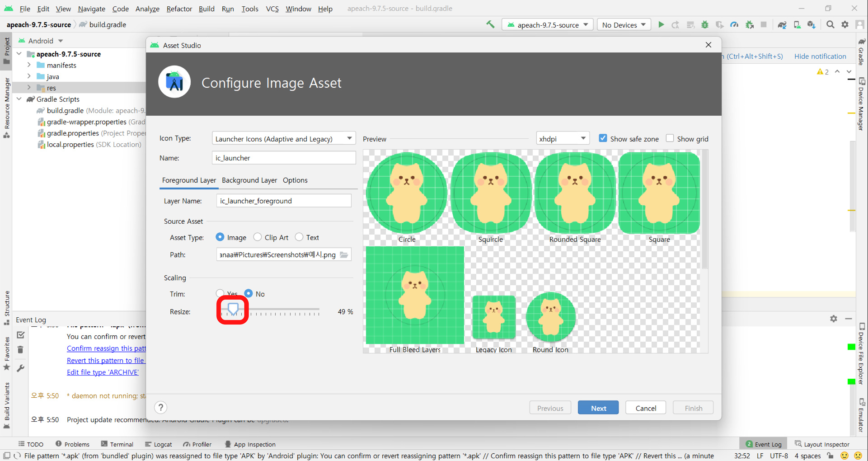Open the xhdpi density dropdown
868x461 pixels.
tap(562, 138)
